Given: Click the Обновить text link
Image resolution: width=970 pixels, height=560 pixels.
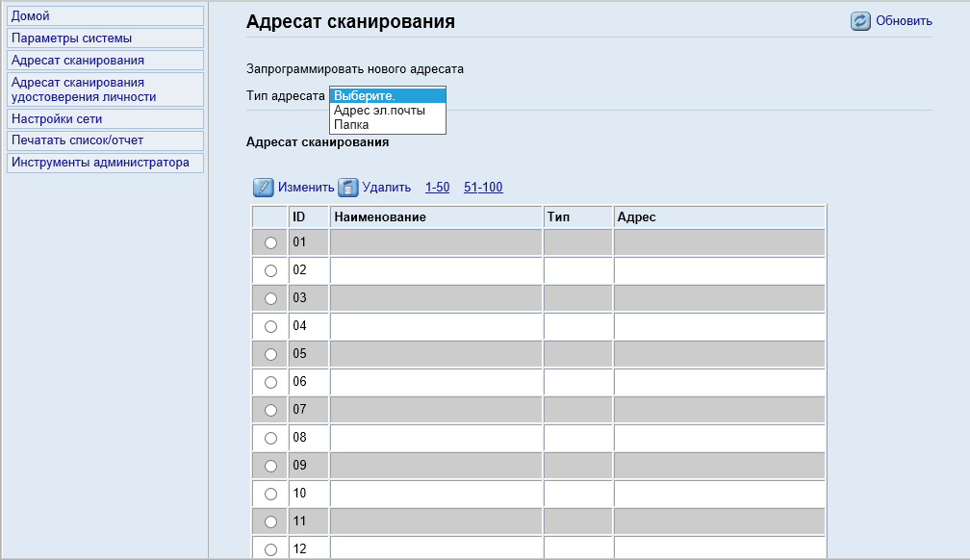Looking at the screenshot, I should 904,21.
